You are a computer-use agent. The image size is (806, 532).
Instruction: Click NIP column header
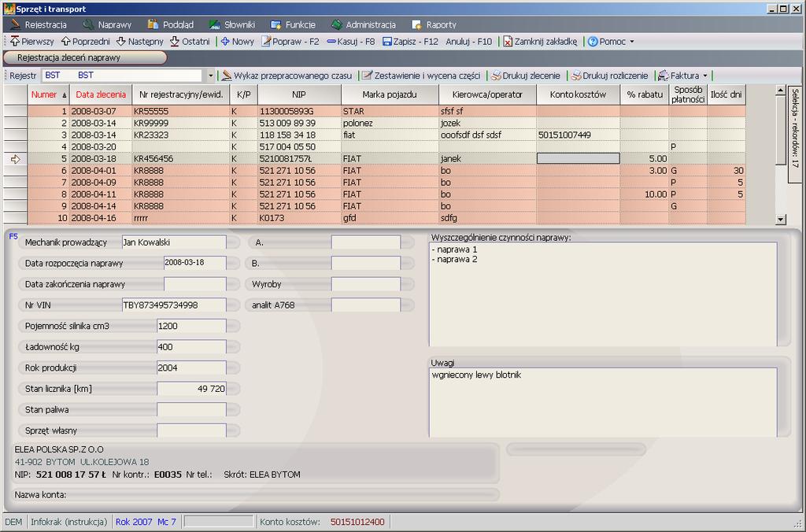pyautogui.click(x=299, y=94)
